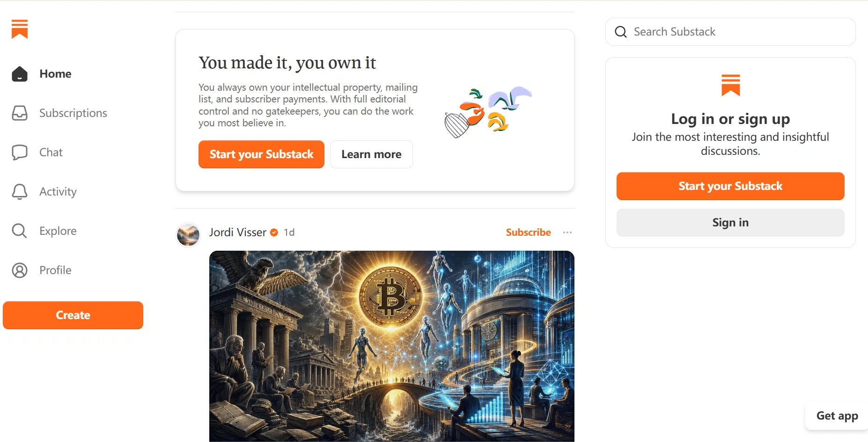The image size is (868, 442).
Task: Open the Profile person icon
Action: (20, 270)
